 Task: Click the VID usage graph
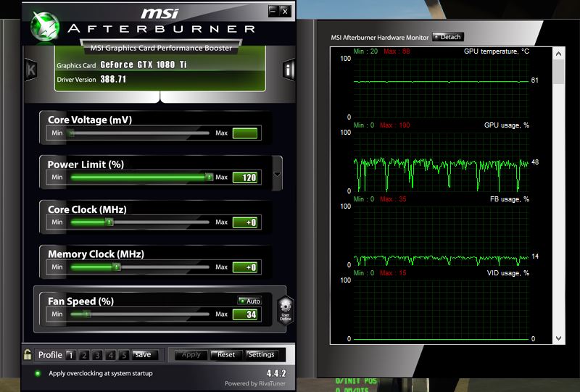click(442, 309)
